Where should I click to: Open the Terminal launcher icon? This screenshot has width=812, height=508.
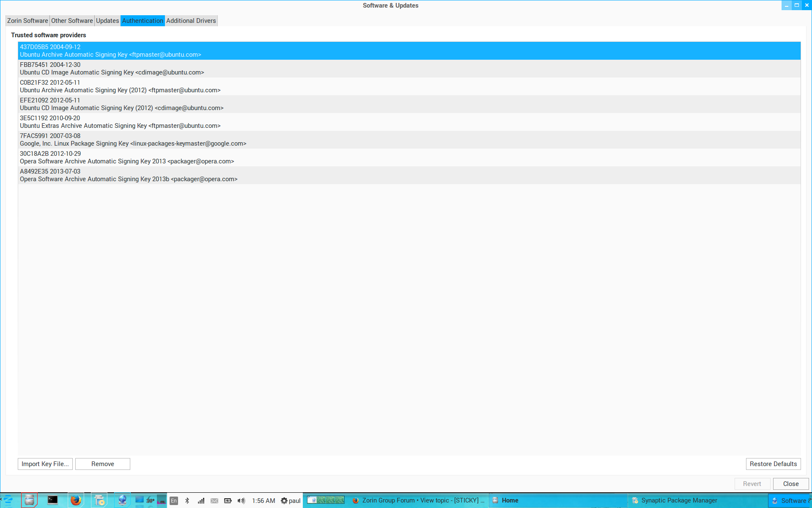tap(52, 500)
